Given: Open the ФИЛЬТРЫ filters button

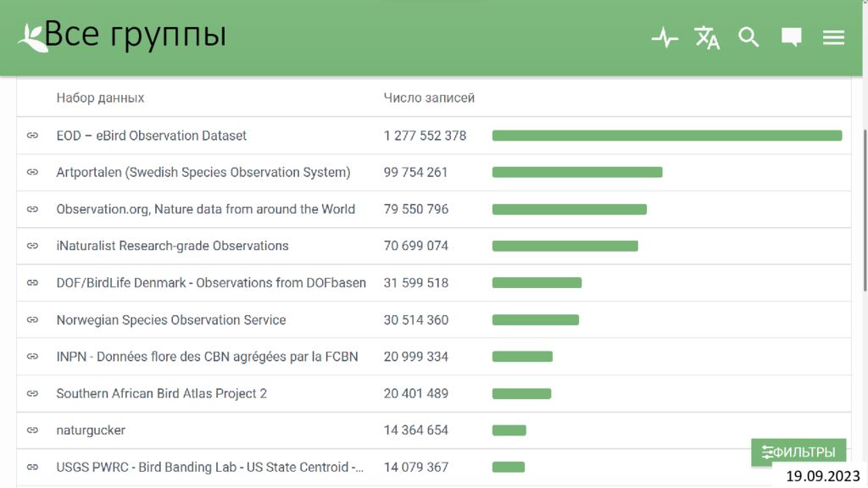Looking at the screenshot, I should coord(798,452).
